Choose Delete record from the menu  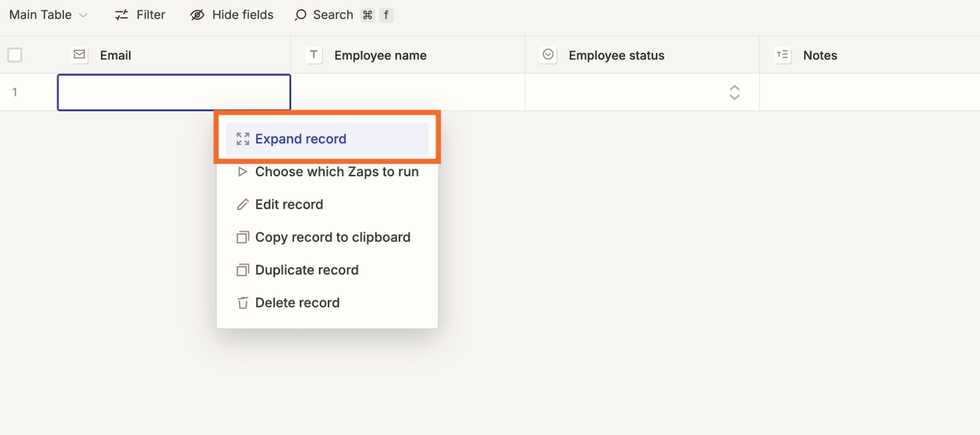tap(327, 303)
